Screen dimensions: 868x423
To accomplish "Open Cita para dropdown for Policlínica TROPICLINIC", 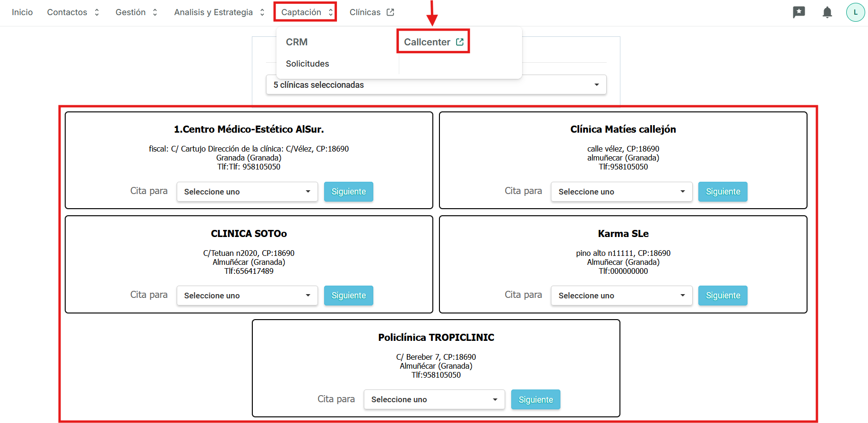I will point(434,400).
